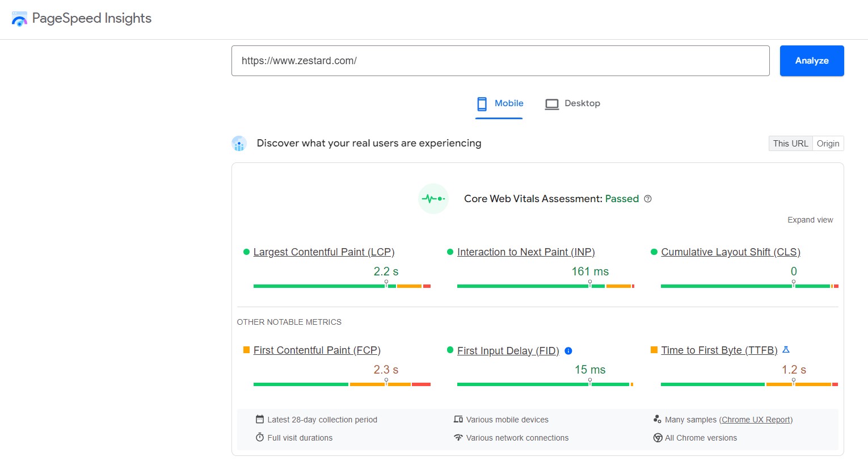
Task: Click the desktop monitor icon in tabs
Action: pos(552,104)
